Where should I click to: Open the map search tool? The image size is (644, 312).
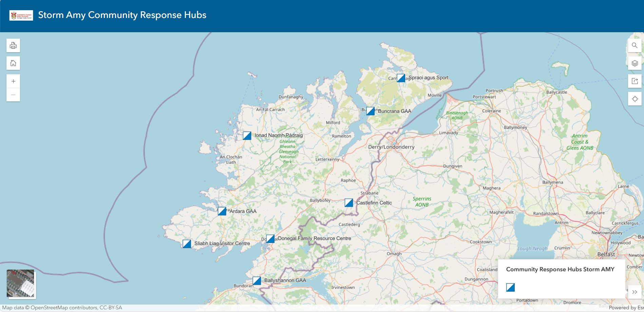pos(634,45)
